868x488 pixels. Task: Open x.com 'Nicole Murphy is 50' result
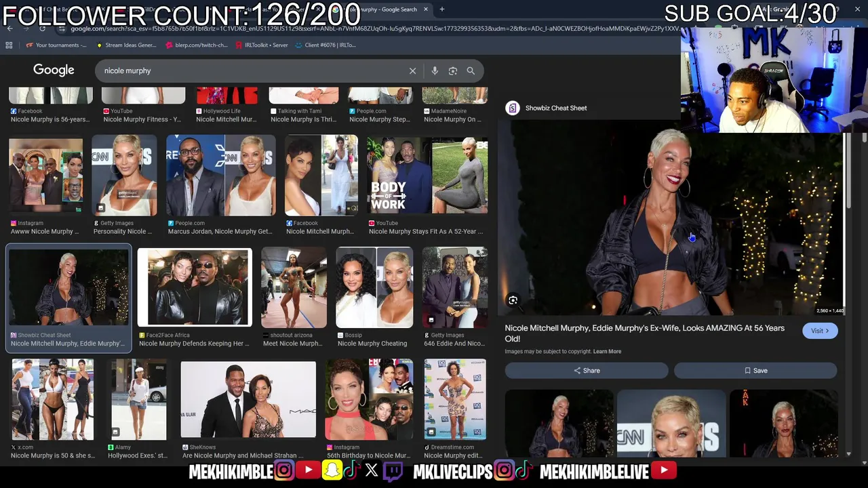point(52,400)
